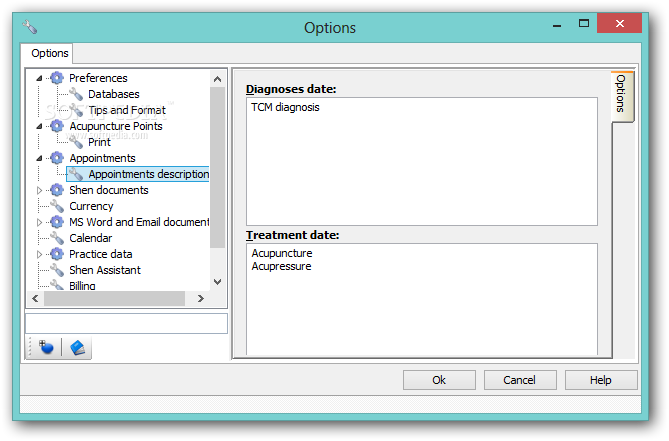Viewport: 669px width, 441px height.
Task: Click the Acupressure entry in Treatment date
Action: [x=281, y=267]
